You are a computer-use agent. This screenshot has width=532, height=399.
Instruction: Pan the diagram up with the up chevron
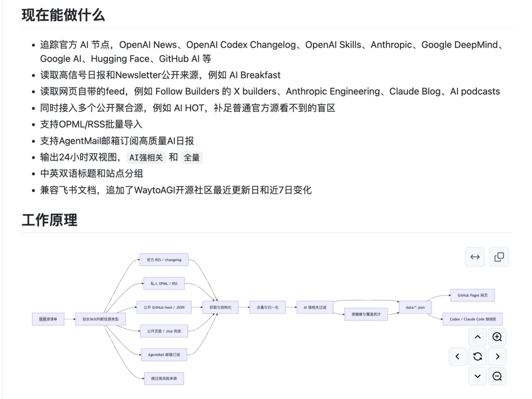(477, 337)
